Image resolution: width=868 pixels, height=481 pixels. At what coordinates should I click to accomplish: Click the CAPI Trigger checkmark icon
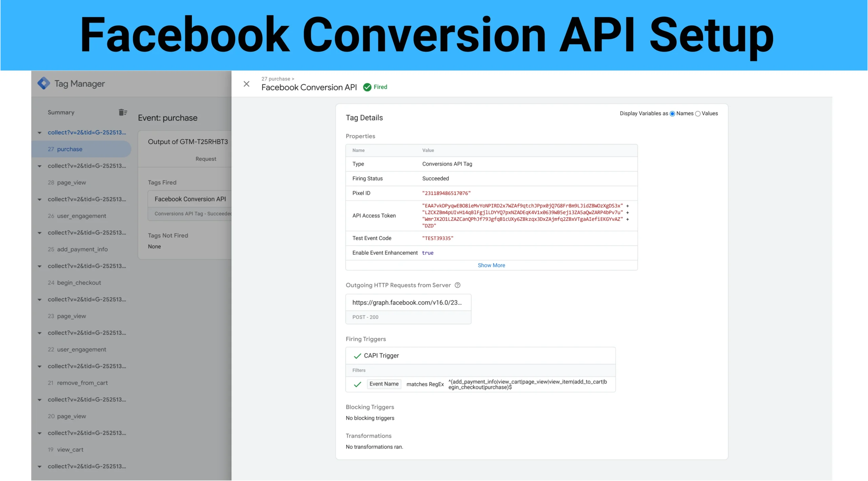click(357, 356)
